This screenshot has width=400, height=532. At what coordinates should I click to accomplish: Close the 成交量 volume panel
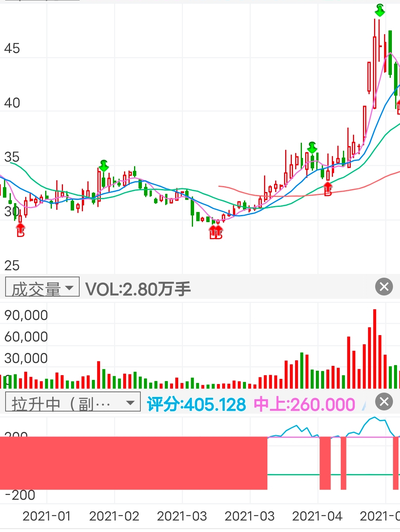384,287
